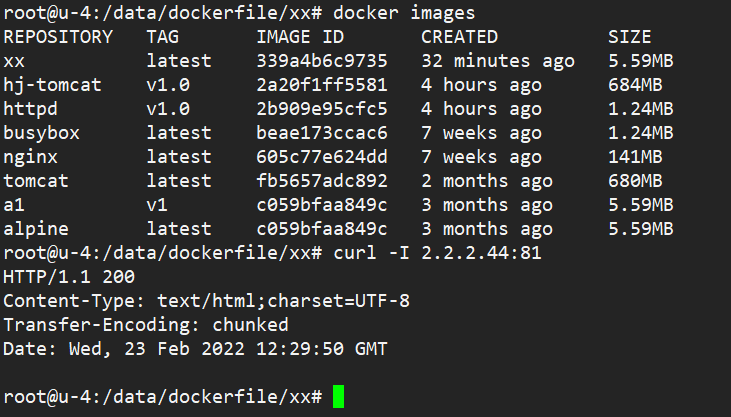Click the Transfer-Encoding: chunked line
The width and height of the screenshot is (731, 417).
click(x=146, y=325)
